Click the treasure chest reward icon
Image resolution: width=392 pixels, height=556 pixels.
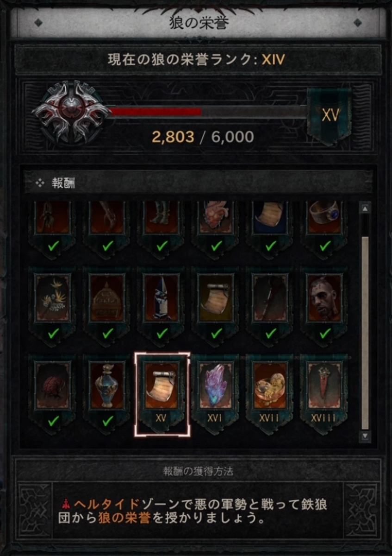point(107,306)
